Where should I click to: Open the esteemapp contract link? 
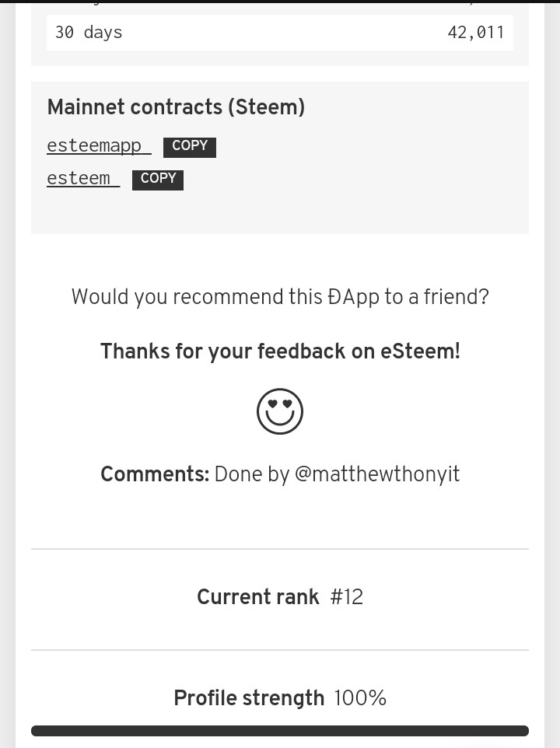(99, 145)
